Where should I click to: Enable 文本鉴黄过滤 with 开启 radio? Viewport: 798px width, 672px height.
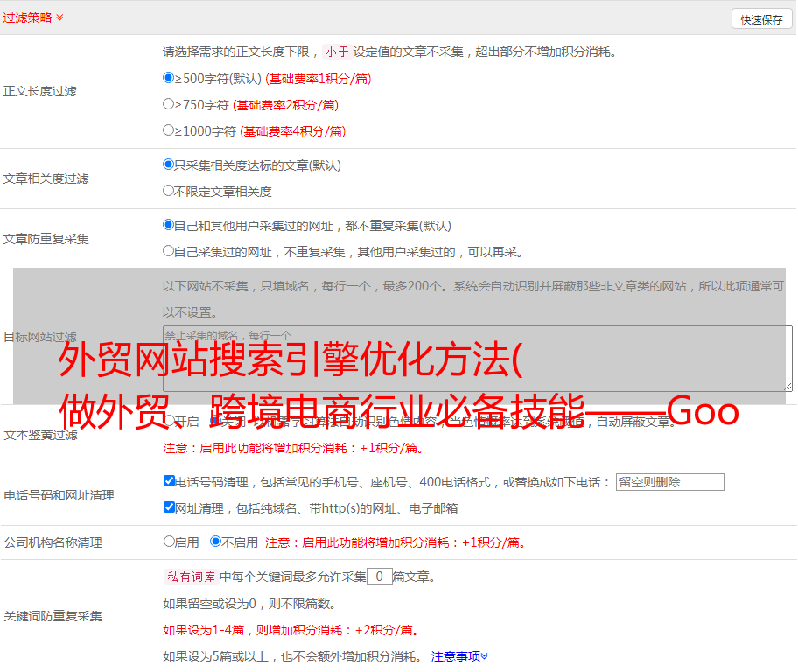(x=171, y=421)
